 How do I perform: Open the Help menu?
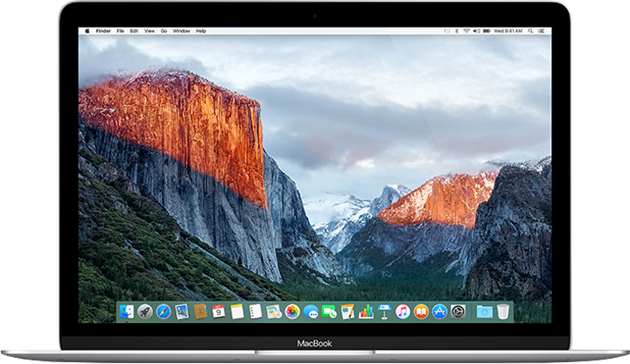pos(201,31)
